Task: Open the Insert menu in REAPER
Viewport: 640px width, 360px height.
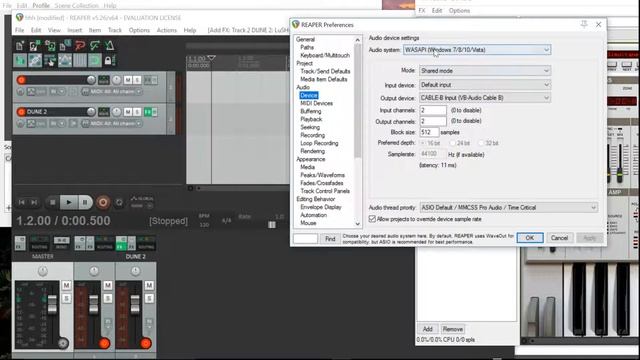Action: (x=75, y=30)
